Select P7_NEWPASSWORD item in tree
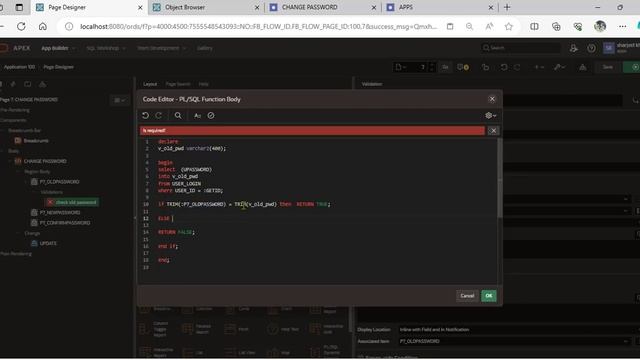This screenshot has height=360, width=640. pos(60,213)
